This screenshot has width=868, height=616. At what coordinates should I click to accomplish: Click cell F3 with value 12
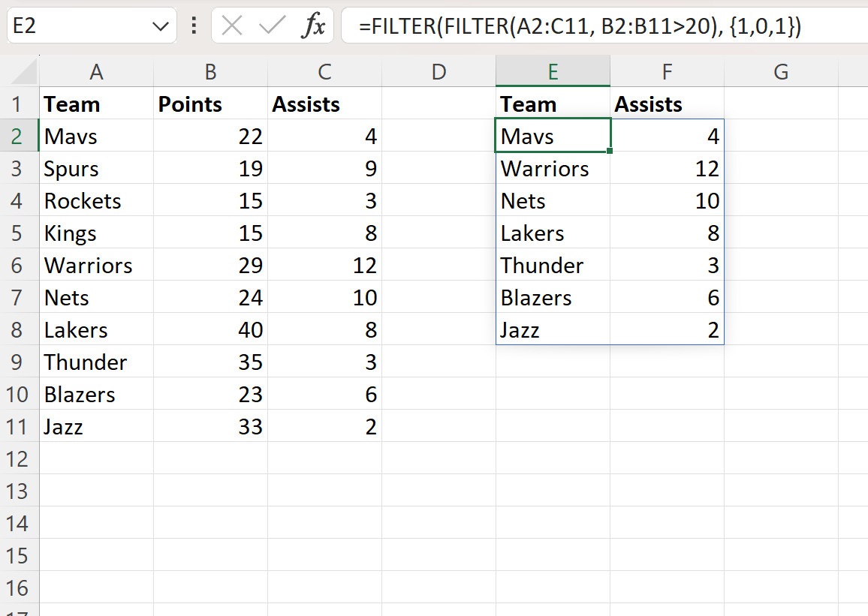point(667,169)
